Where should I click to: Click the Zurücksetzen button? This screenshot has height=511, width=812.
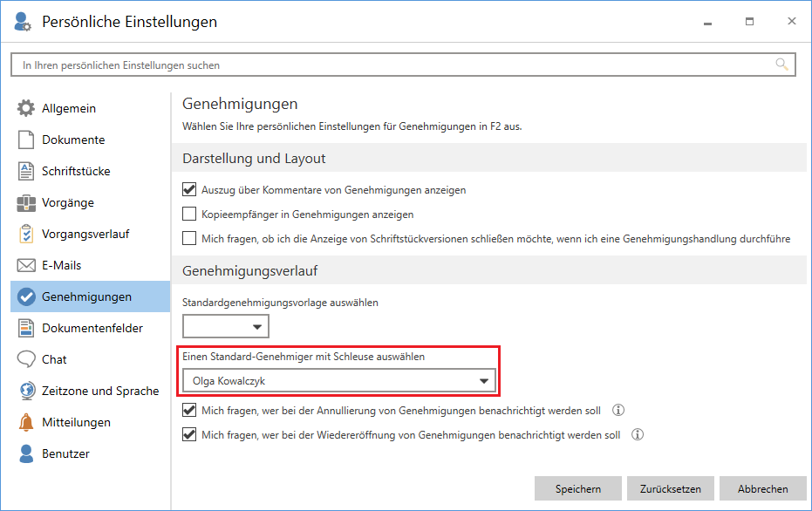click(x=671, y=489)
